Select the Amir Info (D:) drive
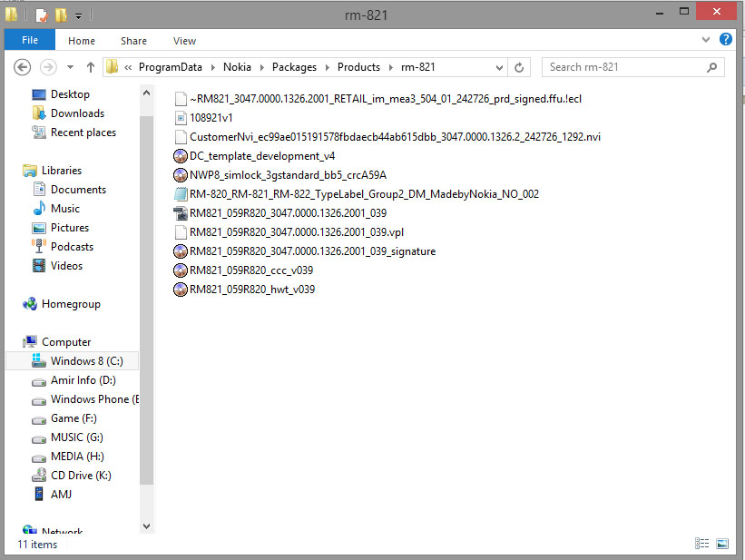This screenshot has height=560, width=745. point(83,379)
